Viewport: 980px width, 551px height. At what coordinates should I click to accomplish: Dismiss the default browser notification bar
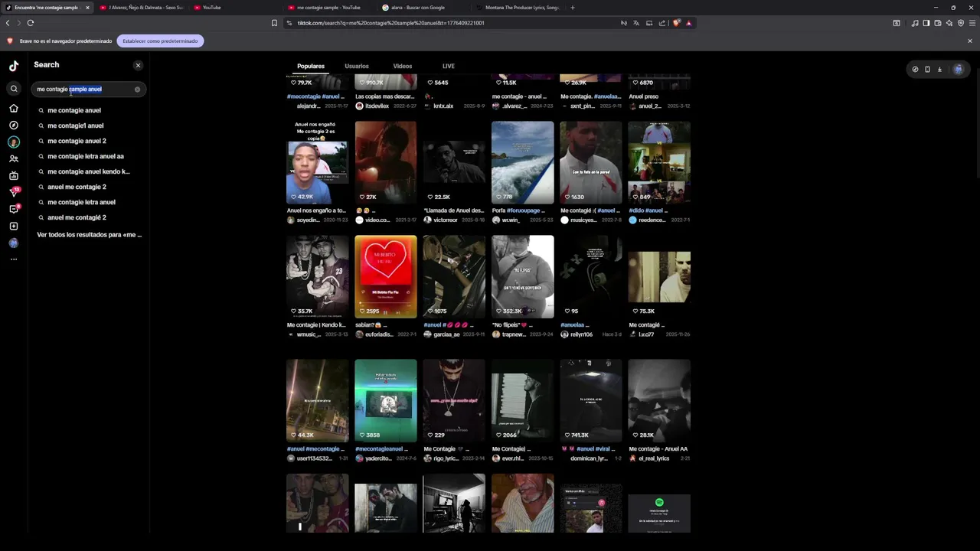point(970,41)
